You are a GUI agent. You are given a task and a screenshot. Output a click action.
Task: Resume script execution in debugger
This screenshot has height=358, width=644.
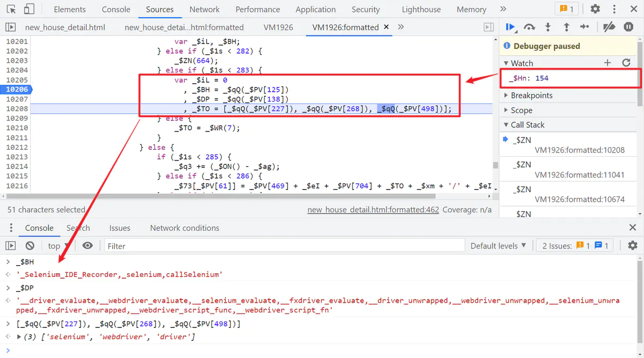[510, 27]
